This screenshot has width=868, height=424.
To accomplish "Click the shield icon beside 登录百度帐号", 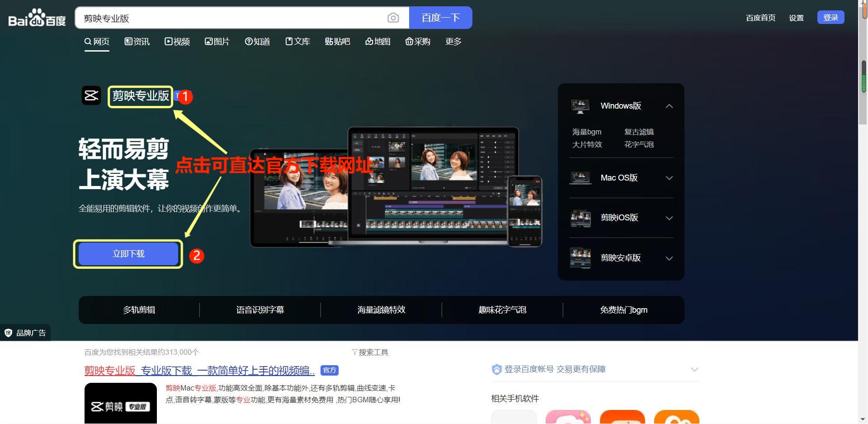I will pyautogui.click(x=496, y=369).
